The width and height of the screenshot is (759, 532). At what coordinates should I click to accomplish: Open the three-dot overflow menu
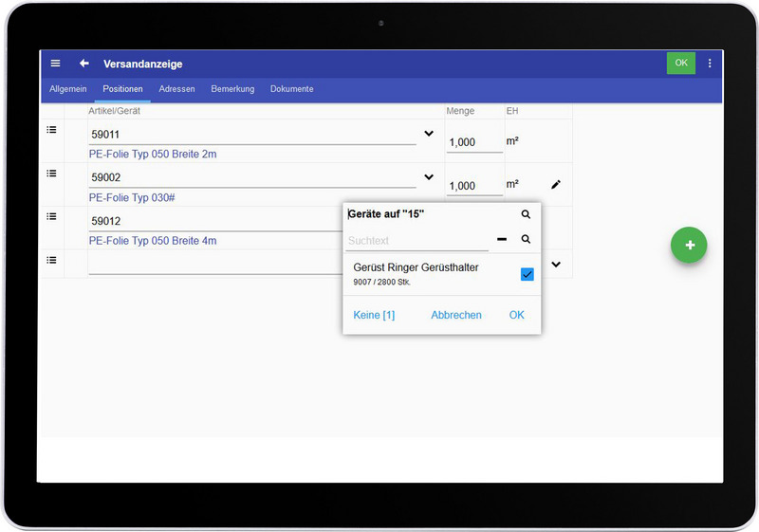709,64
